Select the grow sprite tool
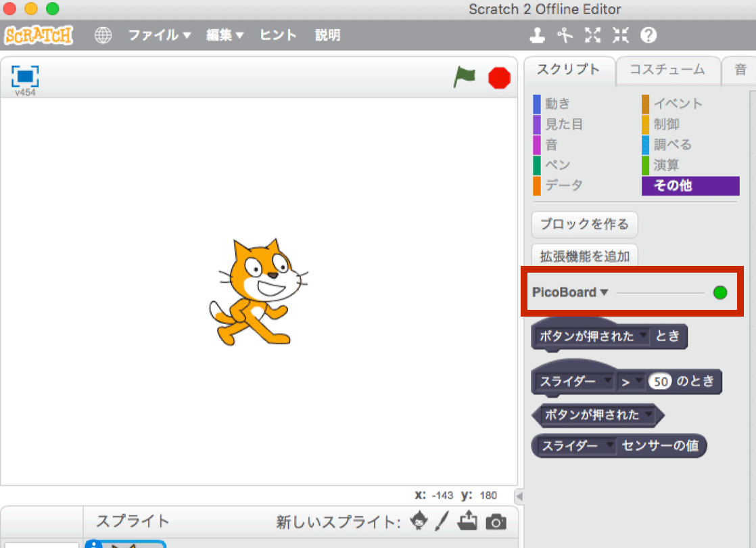This screenshot has height=548, width=756. (x=592, y=35)
